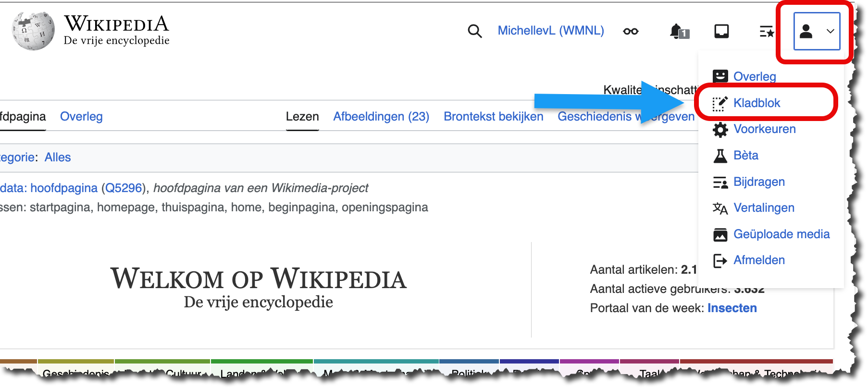
Task: Choose Afmelden to log out
Action: point(759,260)
